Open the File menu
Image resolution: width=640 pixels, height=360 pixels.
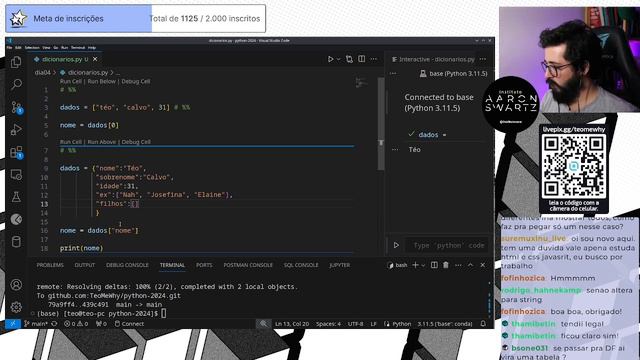(x=9, y=48)
